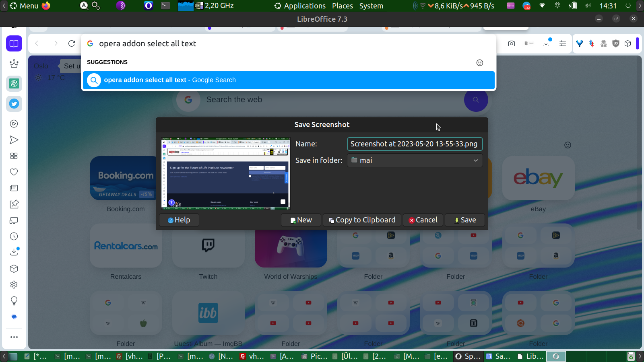Open the settings gear in the Opera sidebar
The width and height of the screenshot is (644, 362).
coord(14,285)
